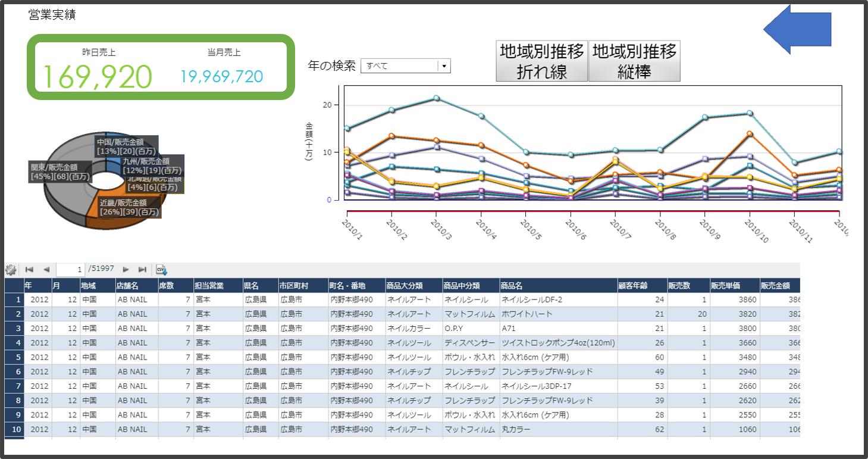Screen dimensions: 868x459
Task: Go to the previous page of records
Action: [46, 270]
